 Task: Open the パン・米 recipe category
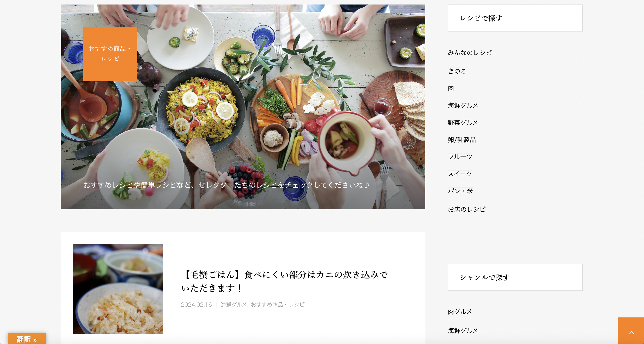(461, 191)
